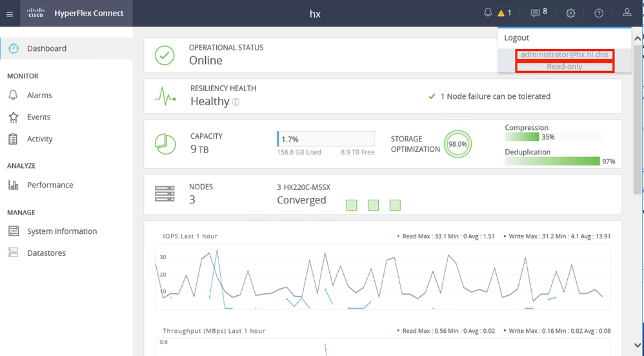Click the IOPS Last 1 hour chart

(383, 277)
